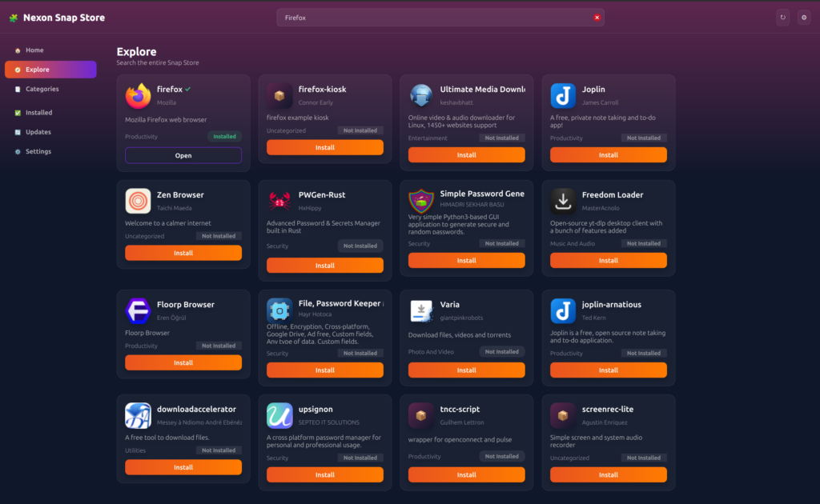Click the upsignon title
This screenshot has height=504, width=820.
point(316,409)
